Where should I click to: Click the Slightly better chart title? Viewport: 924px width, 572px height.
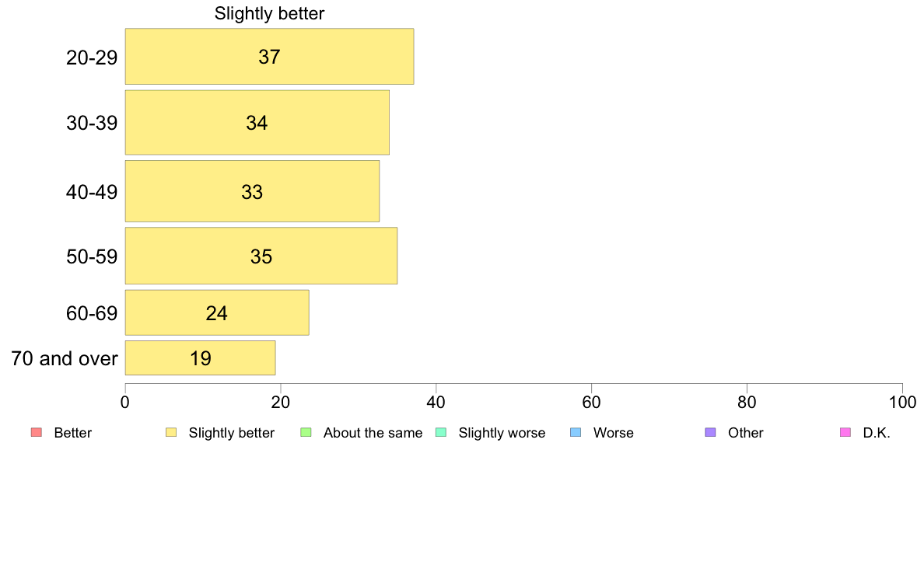point(269,14)
